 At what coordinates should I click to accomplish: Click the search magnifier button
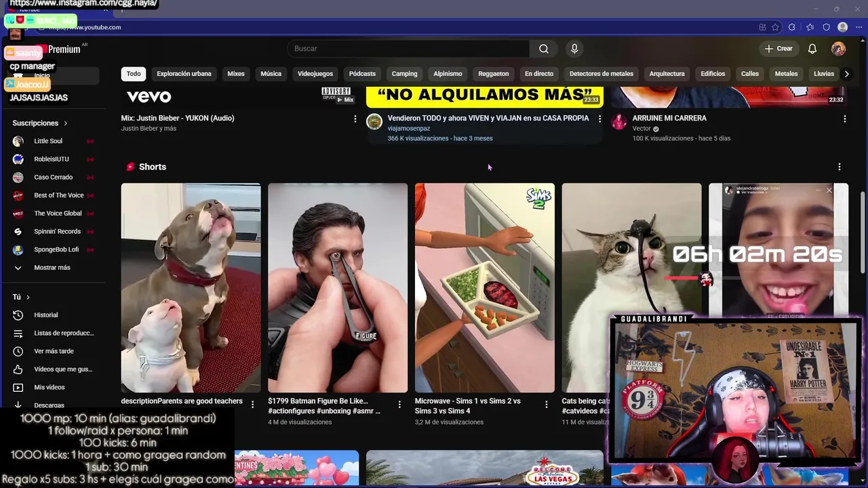[x=544, y=49]
